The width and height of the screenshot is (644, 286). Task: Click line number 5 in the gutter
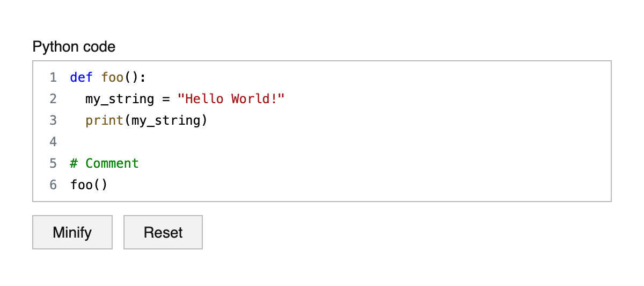coord(53,163)
